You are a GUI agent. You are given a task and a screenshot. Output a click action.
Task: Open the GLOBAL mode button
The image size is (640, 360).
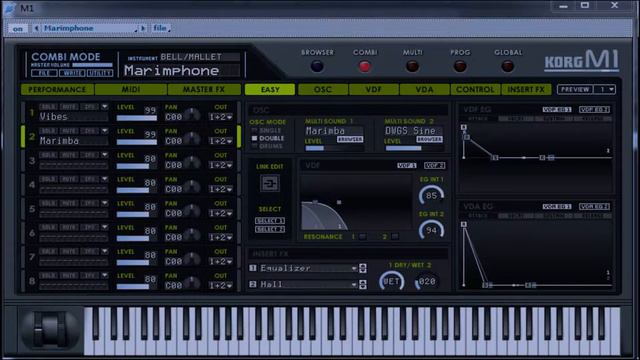(x=508, y=66)
